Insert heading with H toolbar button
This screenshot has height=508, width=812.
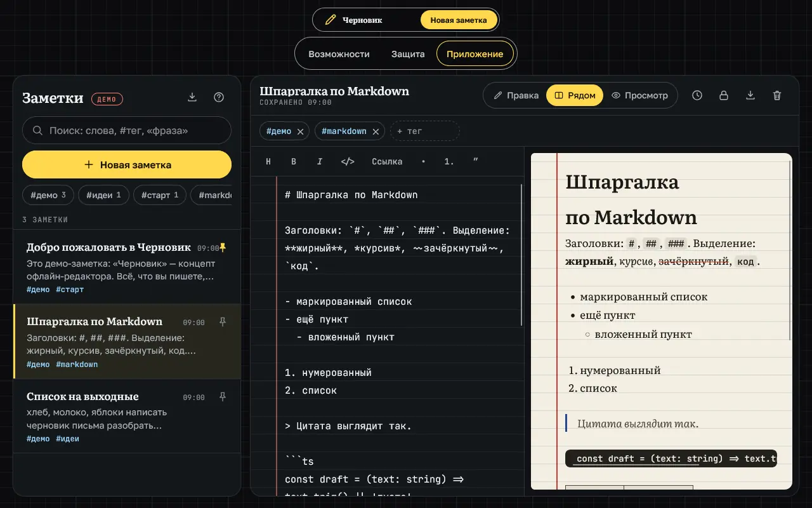(268, 161)
